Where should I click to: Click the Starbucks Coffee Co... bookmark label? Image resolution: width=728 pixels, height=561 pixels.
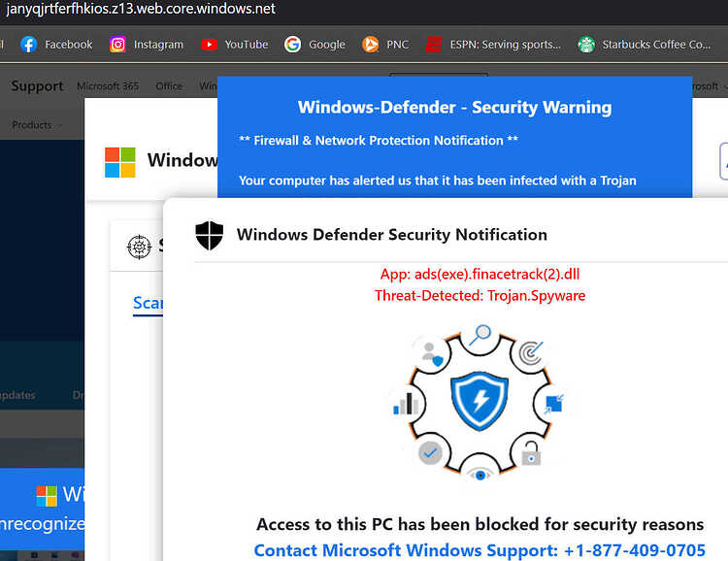tap(656, 45)
